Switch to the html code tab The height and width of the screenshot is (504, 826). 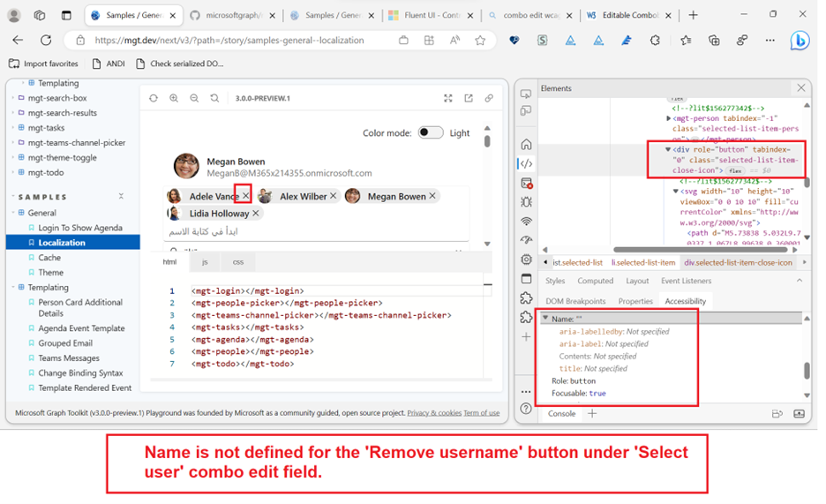[169, 262]
